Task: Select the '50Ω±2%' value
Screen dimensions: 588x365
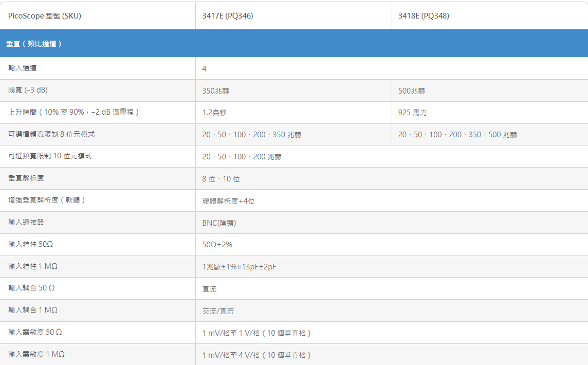Action: coord(217,245)
